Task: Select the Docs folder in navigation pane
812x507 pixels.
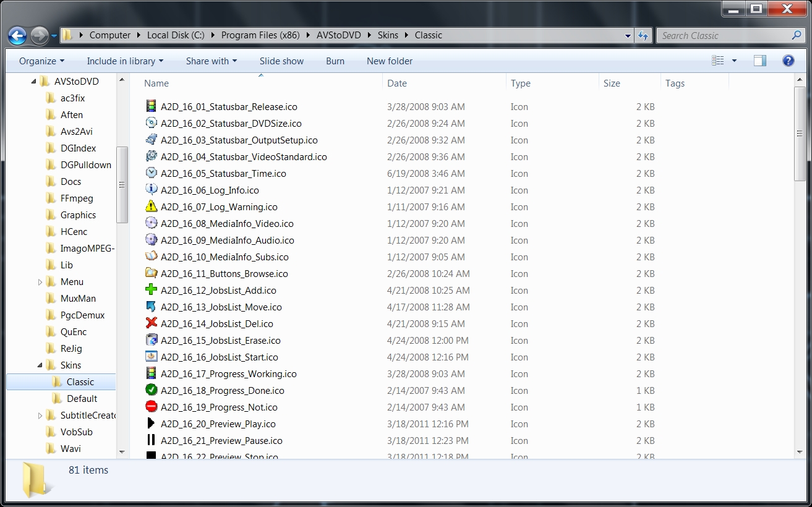Action: click(x=71, y=182)
